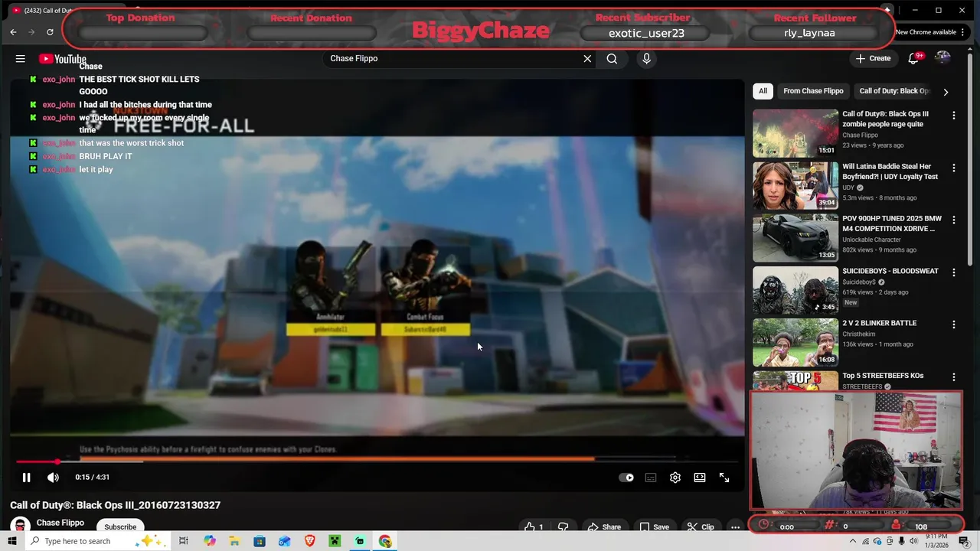Click the taskbar clock showing 9:11 PM
The image size is (980, 551).
pyautogui.click(x=937, y=541)
